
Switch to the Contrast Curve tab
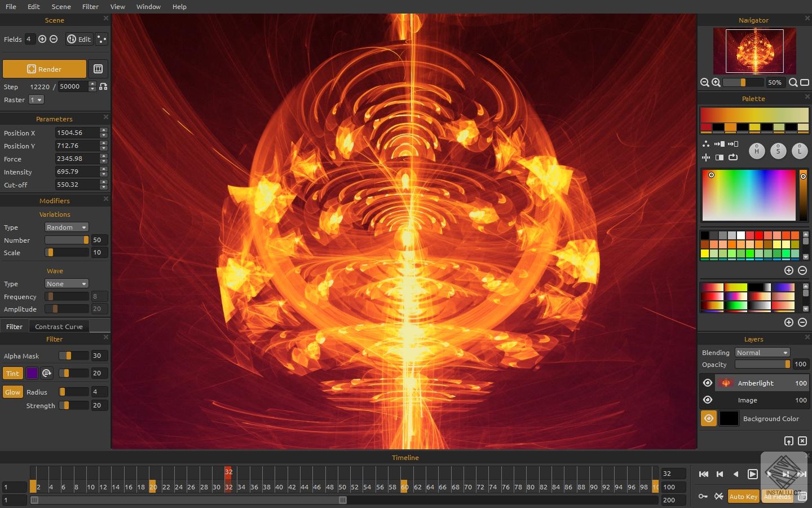(59, 326)
